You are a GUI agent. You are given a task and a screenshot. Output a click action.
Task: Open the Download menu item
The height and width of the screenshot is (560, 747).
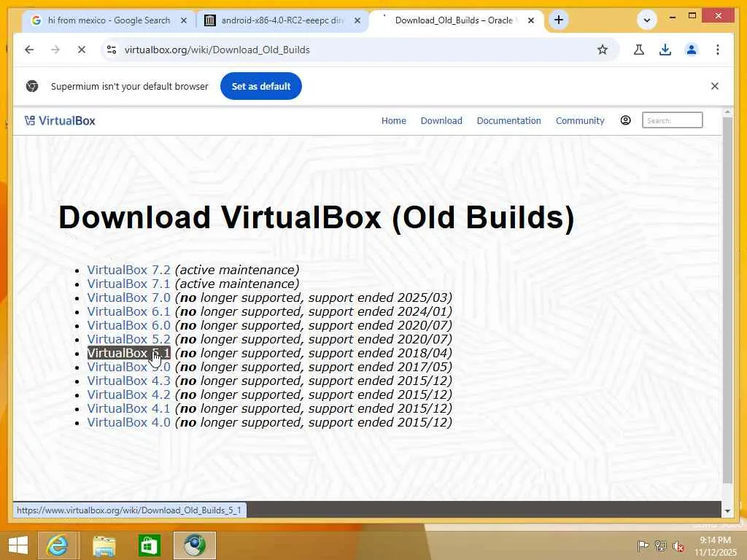[x=441, y=121]
